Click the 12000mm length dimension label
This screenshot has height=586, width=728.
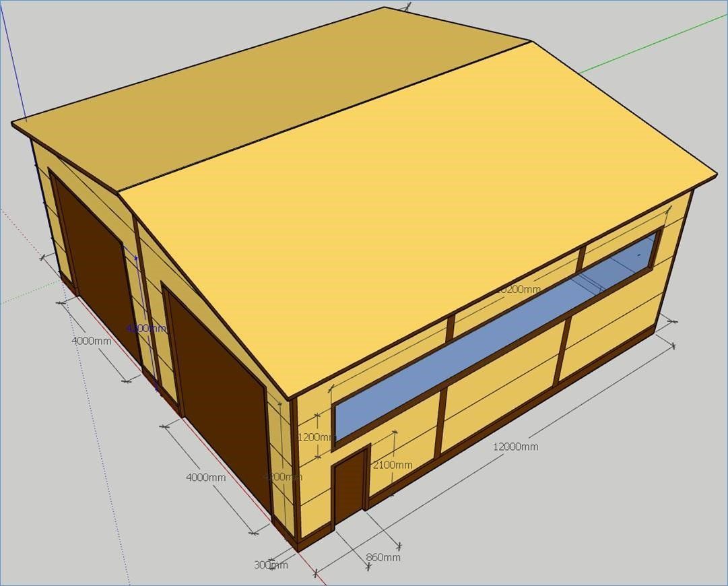515,447
